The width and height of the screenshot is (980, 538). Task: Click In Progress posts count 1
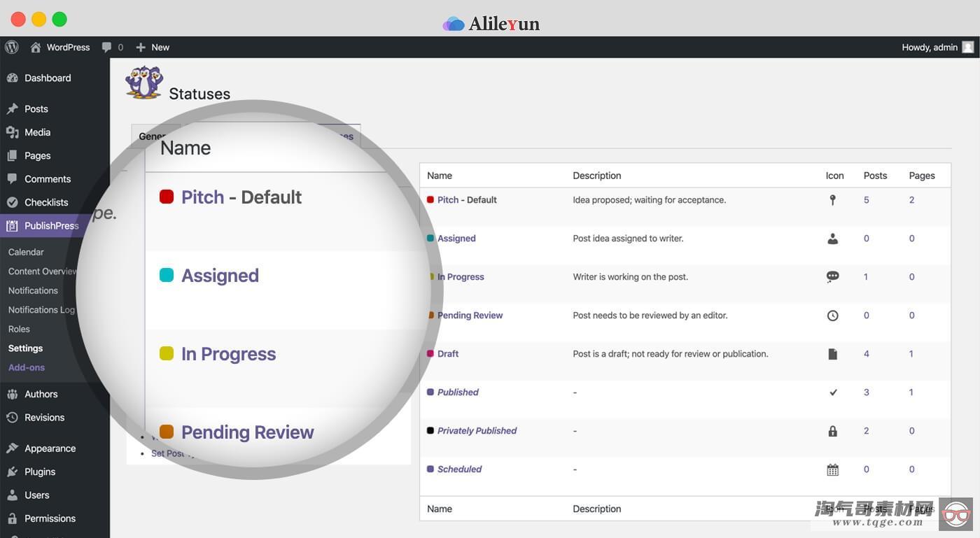pos(866,277)
